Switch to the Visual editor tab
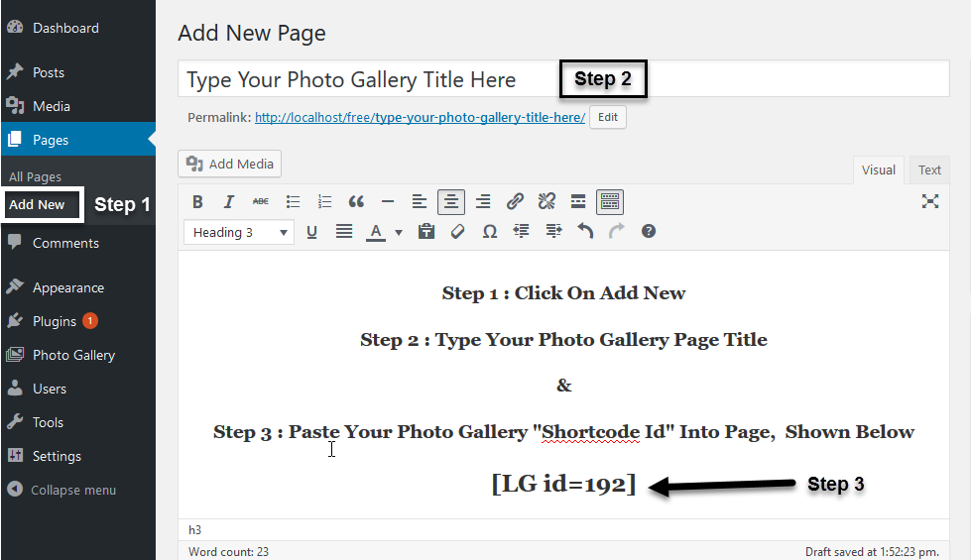The height and width of the screenshot is (560, 971). tap(878, 170)
